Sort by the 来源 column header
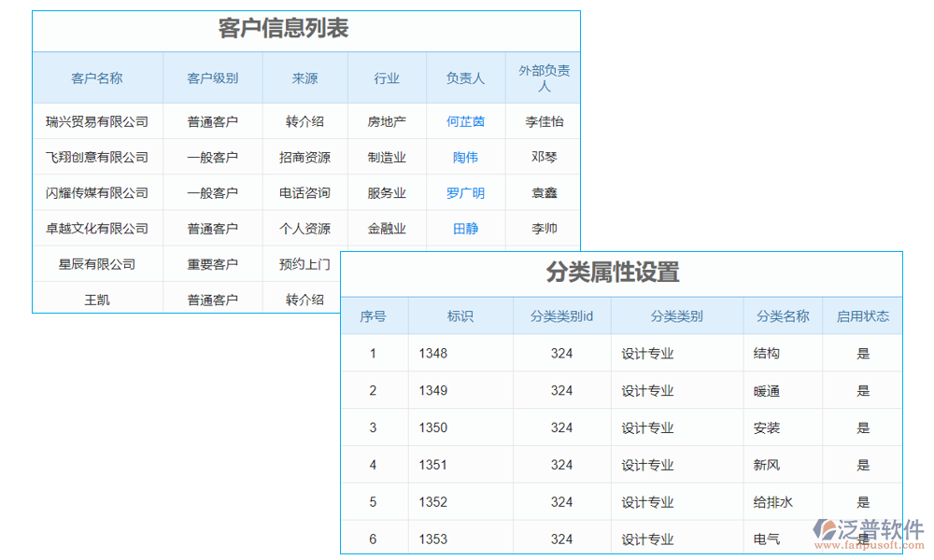The image size is (934, 560). tap(304, 77)
